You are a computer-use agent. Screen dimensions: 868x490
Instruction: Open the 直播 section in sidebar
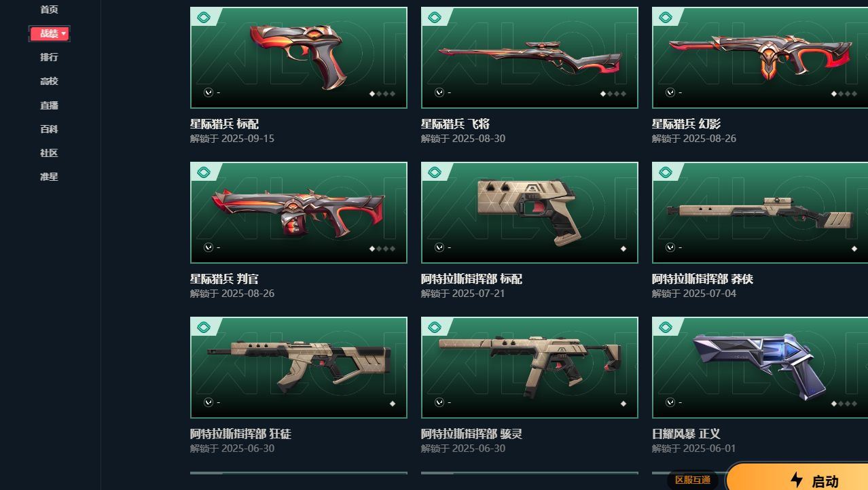[49, 105]
